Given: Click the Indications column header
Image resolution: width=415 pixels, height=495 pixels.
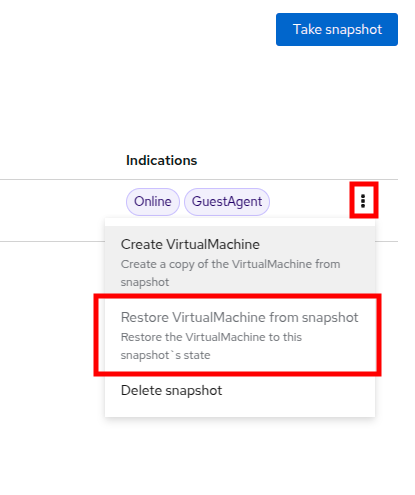Looking at the screenshot, I should click(161, 160).
